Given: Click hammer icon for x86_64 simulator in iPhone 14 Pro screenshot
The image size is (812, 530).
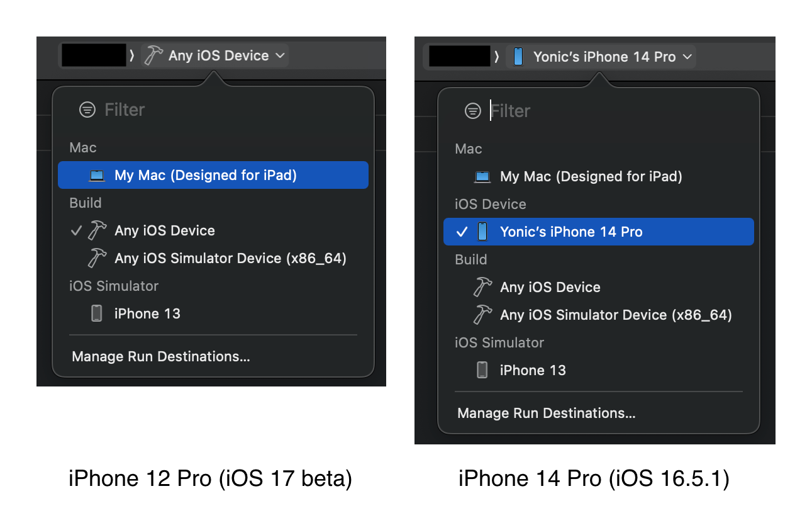Looking at the screenshot, I should tap(482, 315).
